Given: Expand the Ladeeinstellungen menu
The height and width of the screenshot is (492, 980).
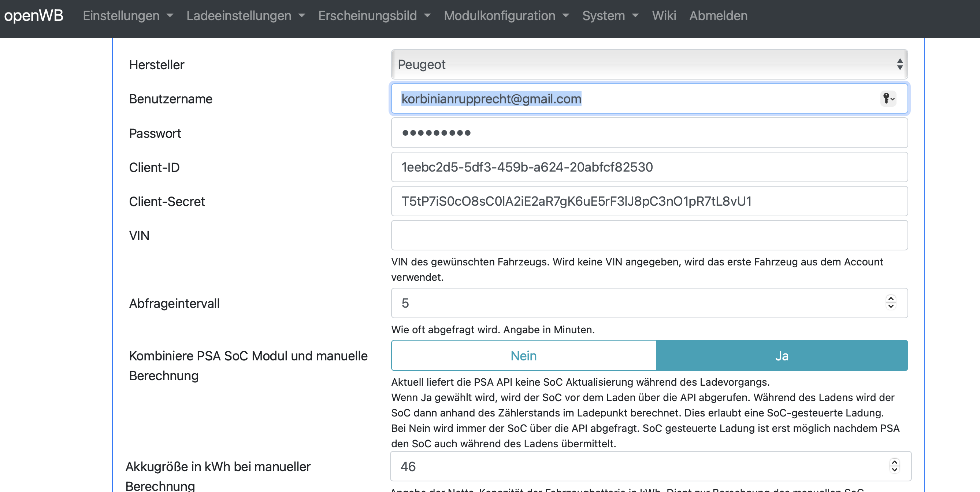Looking at the screenshot, I should 245,16.
